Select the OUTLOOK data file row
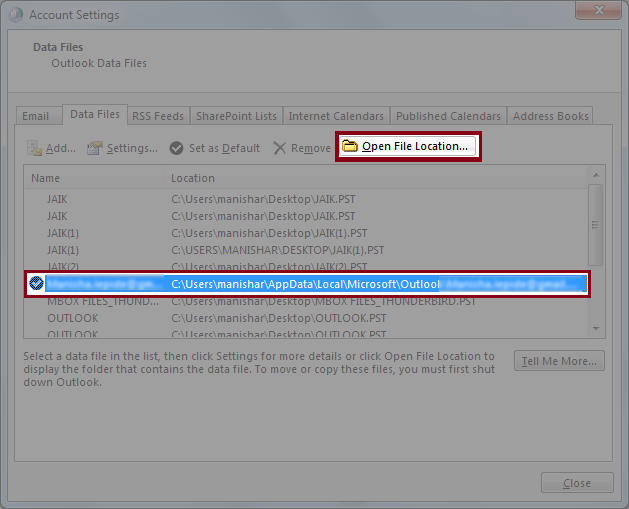629x509 pixels. [x=306, y=318]
